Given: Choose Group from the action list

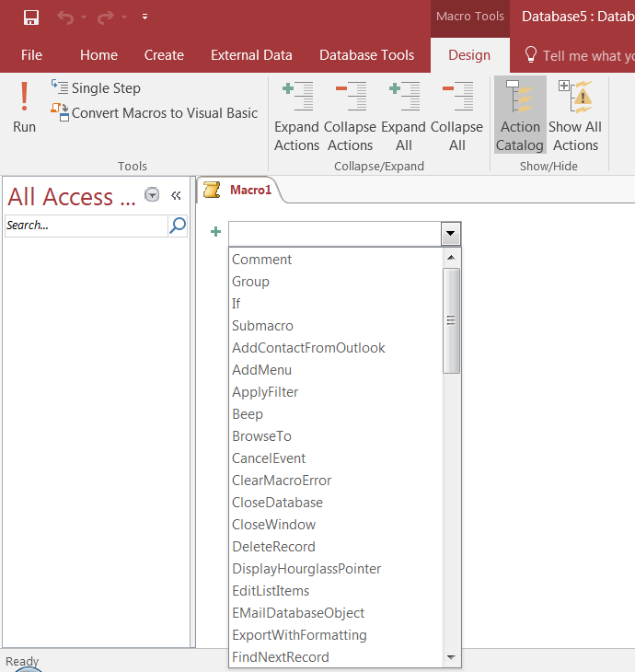Looking at the screenshot, I should tap(336, 282).
